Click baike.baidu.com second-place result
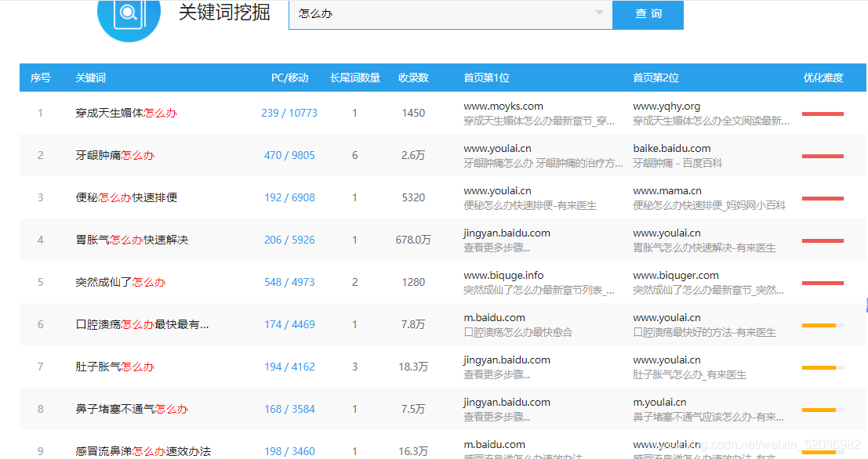The width and height of the screenshot is (868, 459). pos(671,148)
